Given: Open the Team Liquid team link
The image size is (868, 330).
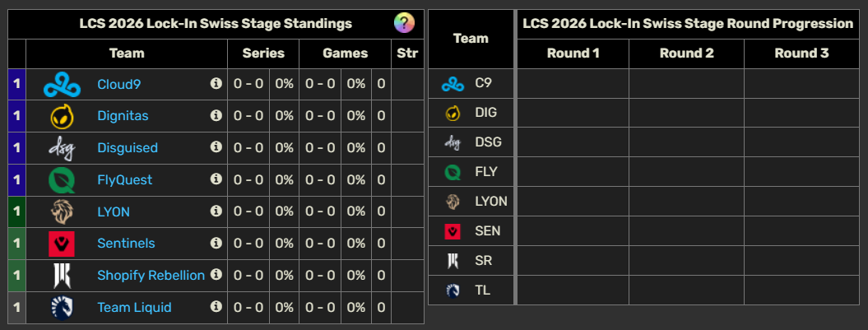Looking at the screenshot, I should 134,307.
